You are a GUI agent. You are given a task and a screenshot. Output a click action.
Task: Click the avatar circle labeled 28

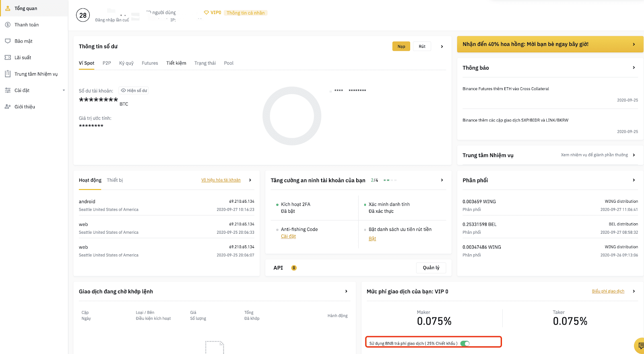coord(83,15)
